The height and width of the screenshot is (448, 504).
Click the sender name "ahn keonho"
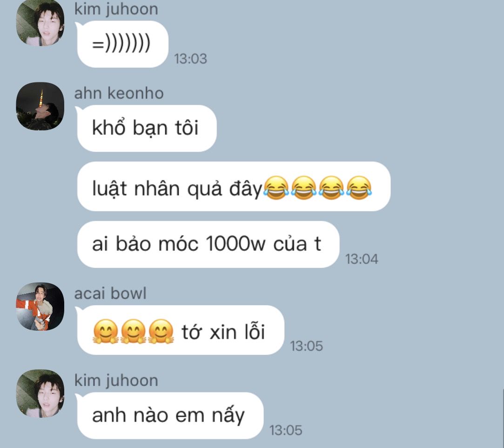click(119, 93)
